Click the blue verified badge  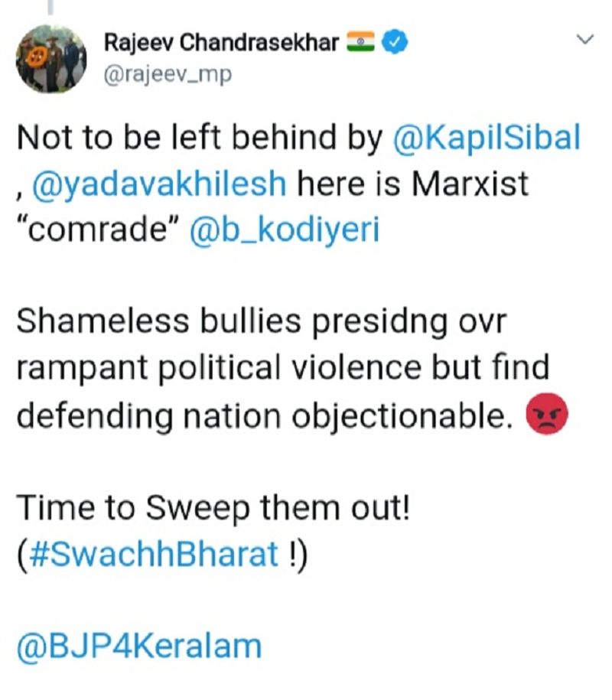click(393, 44)
